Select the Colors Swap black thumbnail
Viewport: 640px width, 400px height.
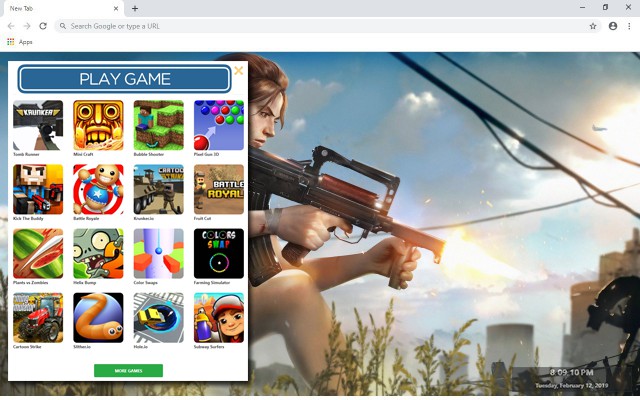(x=219, y=253)
